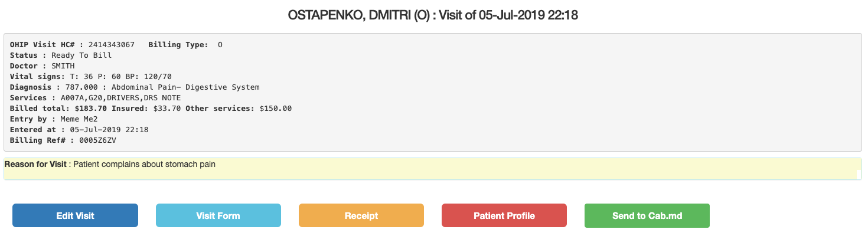Image resolution: width=868 pixels, height=249 pixels.
Task: Click the OSTAPENKO, DMITRI visit heading
Action: [x=433, y=15]
